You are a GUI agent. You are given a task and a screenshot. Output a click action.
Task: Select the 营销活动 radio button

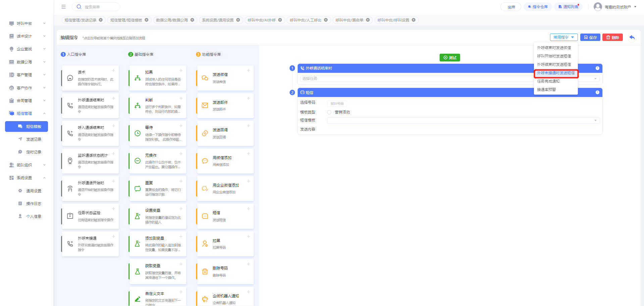click(x=329, y=112)
